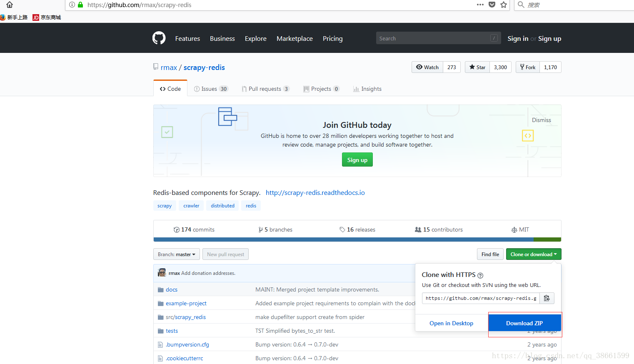View MIT license
The image size is (634, 364).
click(520, 229)
